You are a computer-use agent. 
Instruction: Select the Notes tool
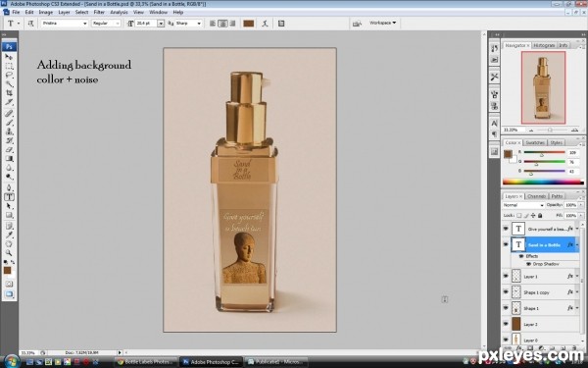click(9, 226)
